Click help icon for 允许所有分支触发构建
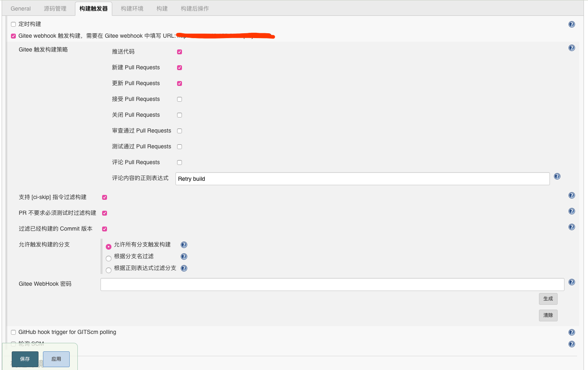The image size is (588, 370). pos(184,245)
